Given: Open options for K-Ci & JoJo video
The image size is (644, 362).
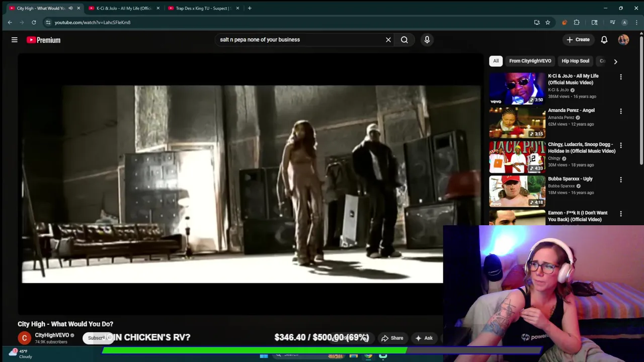Looking at the screenshot, I should [x=621, y=77].
